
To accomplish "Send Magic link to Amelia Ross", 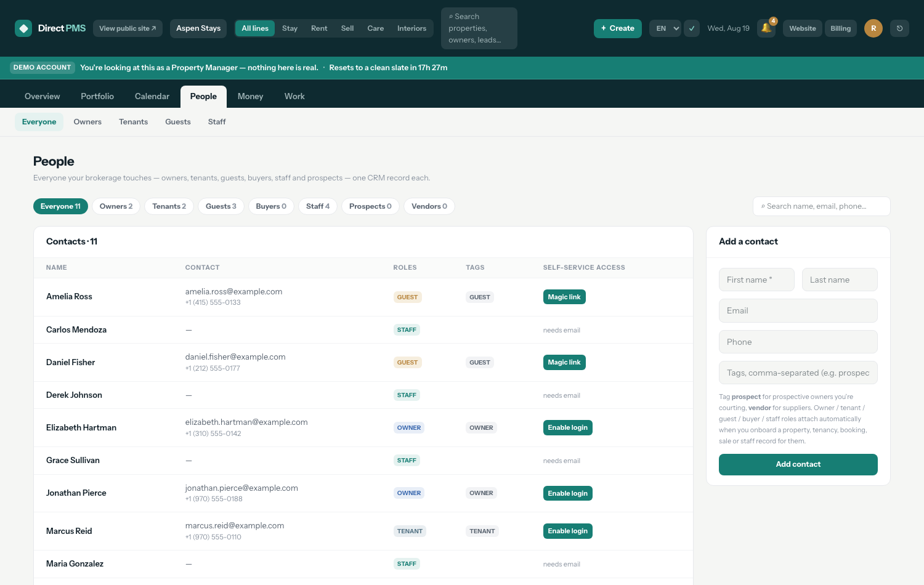I will click(x=564, y=297).
